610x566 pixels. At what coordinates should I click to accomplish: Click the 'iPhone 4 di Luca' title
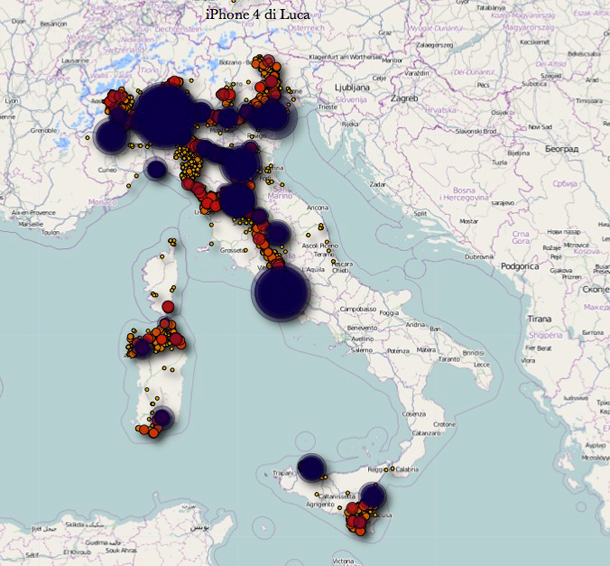point(257,14)
